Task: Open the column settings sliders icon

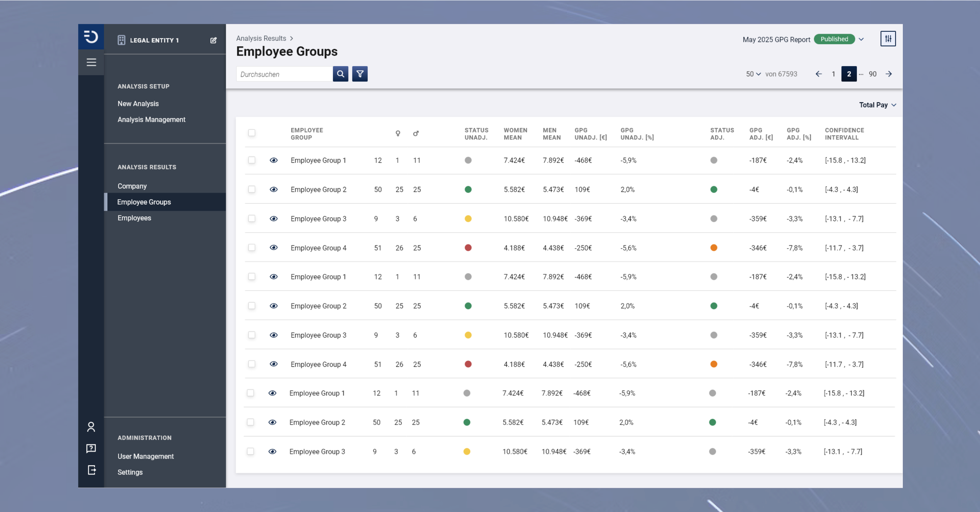Action: 888,39
